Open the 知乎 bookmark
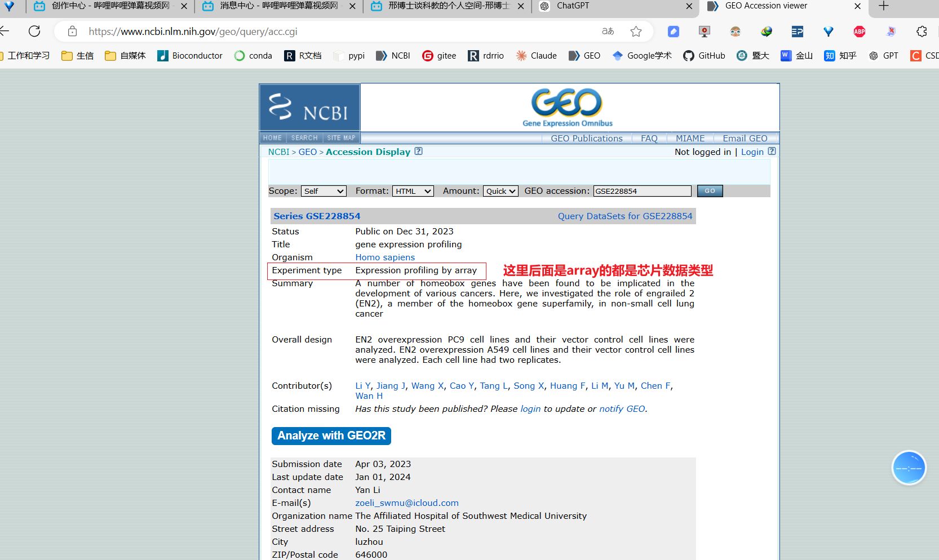The width and height of the screenshot is (939, 560). pyautogui.click(x=840, y=55)
